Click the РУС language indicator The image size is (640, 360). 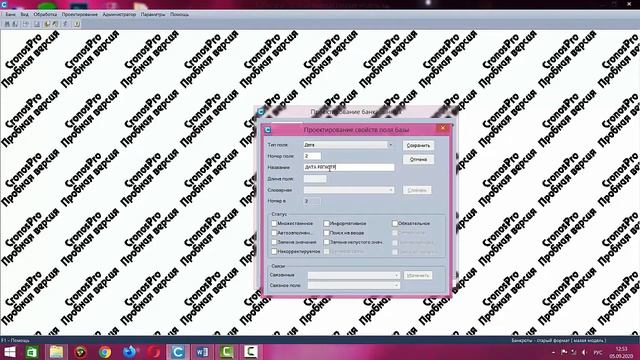pyautogui.click(x=598, y=352)
